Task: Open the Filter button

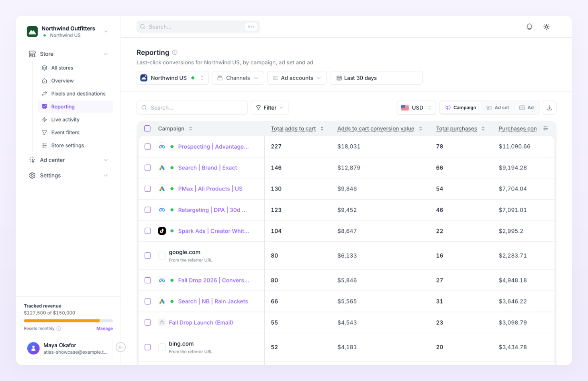Action: [x=269, y=108]
